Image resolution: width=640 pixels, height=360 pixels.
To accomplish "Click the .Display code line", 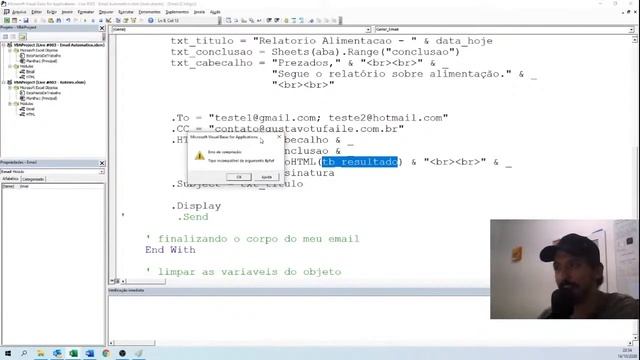I will tap(196, 206).
